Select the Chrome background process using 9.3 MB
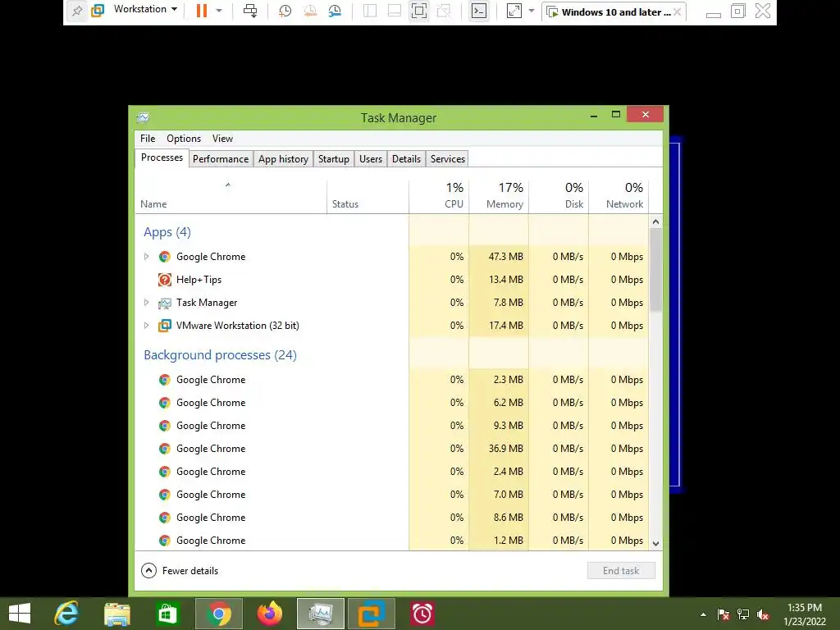840x630 pixels. (x=391, y=426)
